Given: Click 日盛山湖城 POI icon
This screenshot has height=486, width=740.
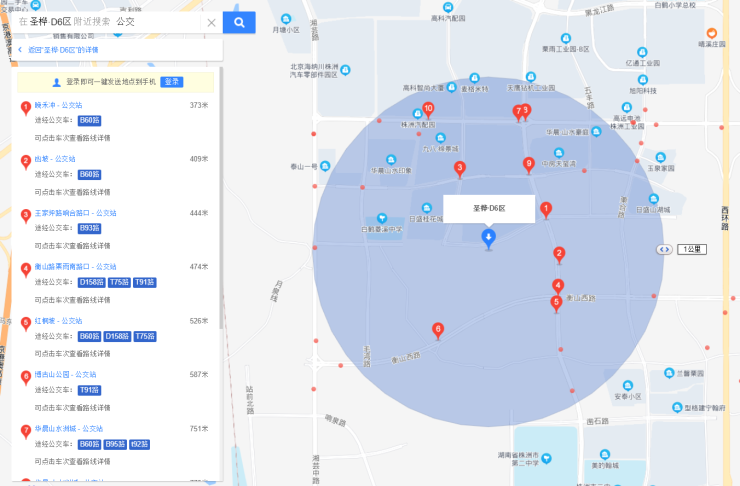Looking at the screenshot, I should coord(654,199).
